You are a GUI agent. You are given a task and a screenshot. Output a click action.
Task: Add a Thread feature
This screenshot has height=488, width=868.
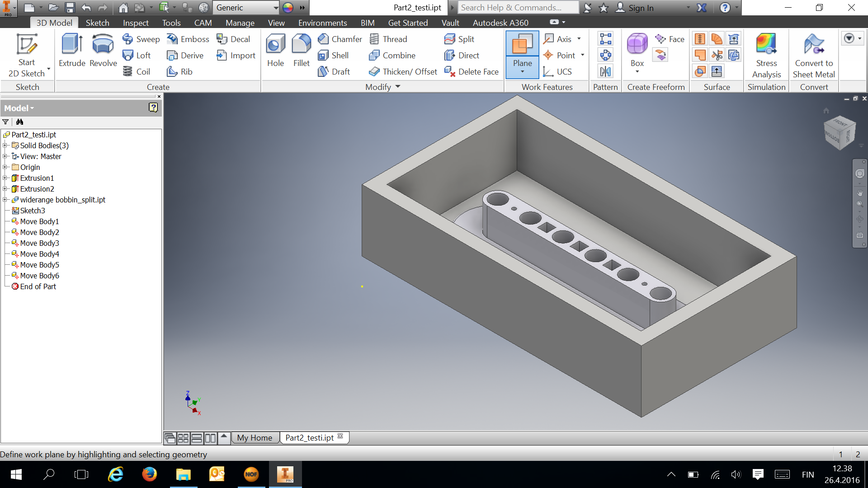click(388, 39)
